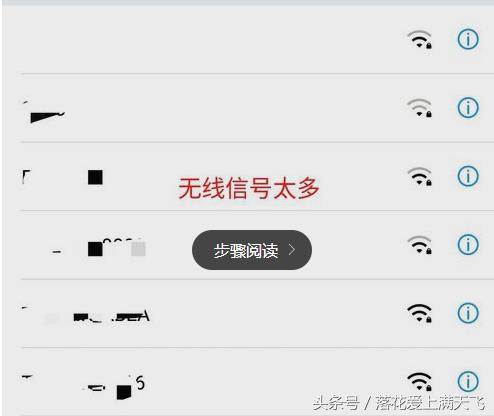Show details via info icon beside 步骤阅读 row
The width and height of the screenshot is (494, 416).
pos(468,244)
